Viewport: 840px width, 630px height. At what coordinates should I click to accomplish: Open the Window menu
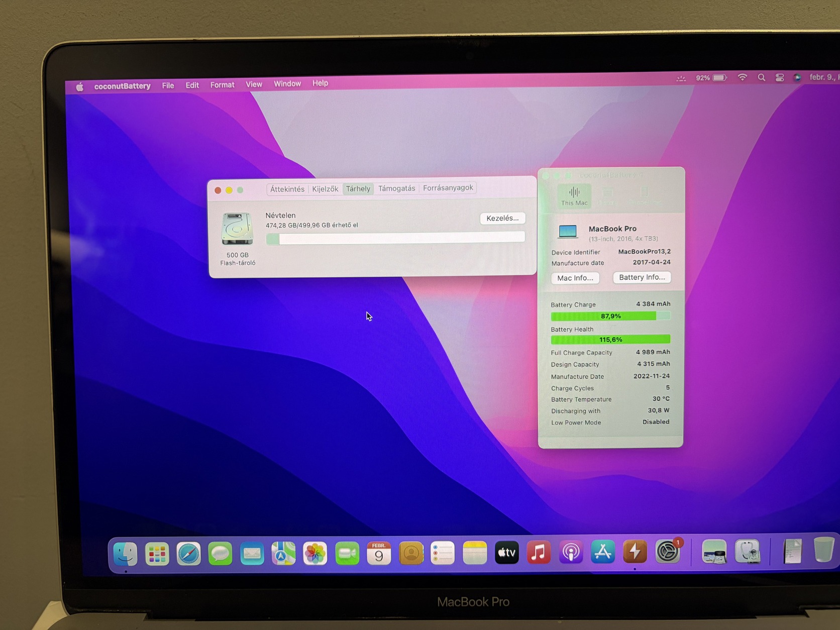(x=287, y=84)
